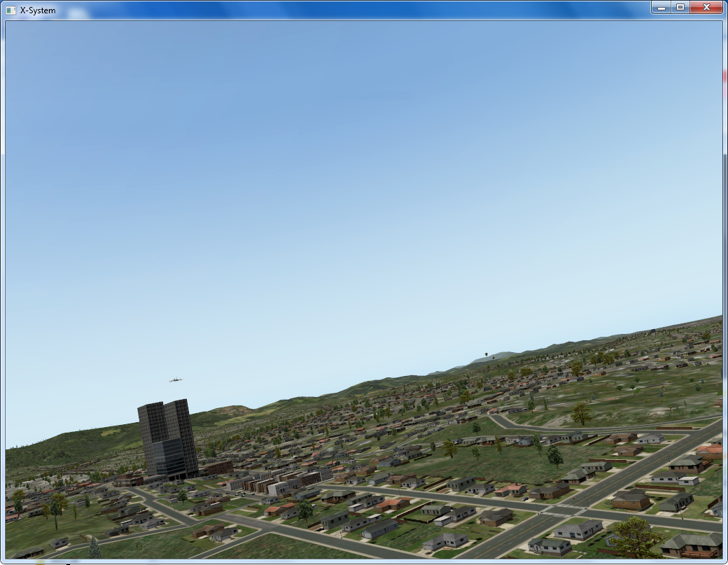Close the X-System simulator window
This screenshot has width=728, height=565.
click(706, 7)
